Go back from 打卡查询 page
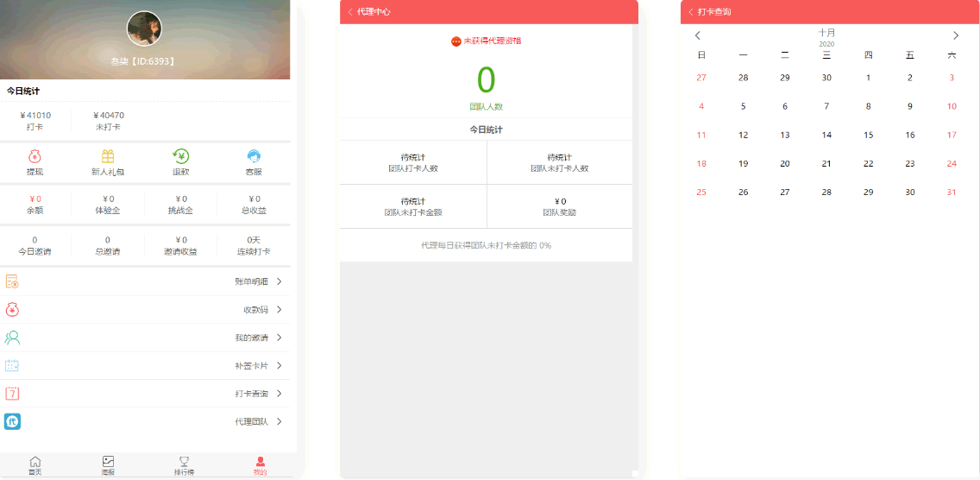Image resolution: width=980 pixels, height=480 pixels. point(691,12)
